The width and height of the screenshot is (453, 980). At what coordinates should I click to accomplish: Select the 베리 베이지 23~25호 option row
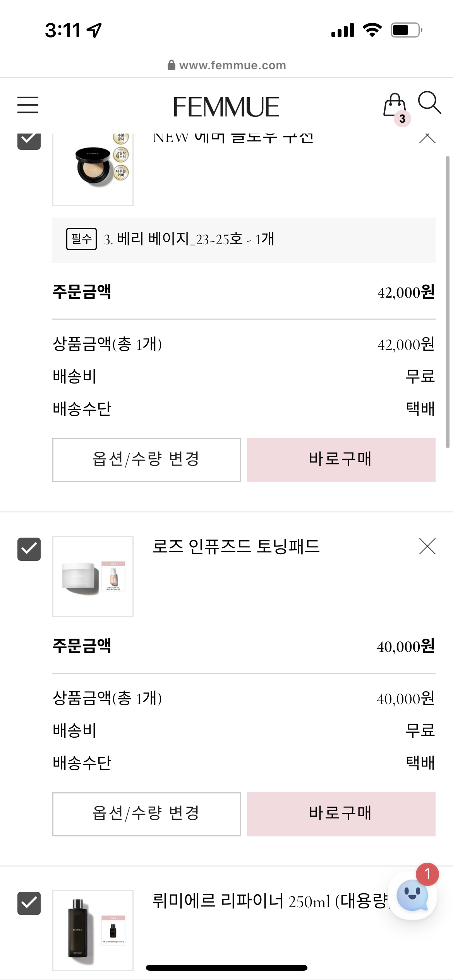(x=244, y=240)
